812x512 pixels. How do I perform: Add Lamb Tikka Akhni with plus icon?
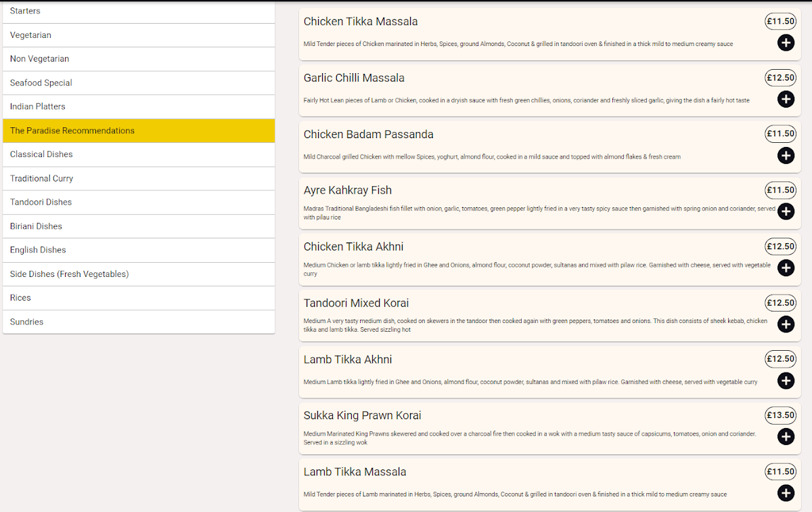coord(786,381)
